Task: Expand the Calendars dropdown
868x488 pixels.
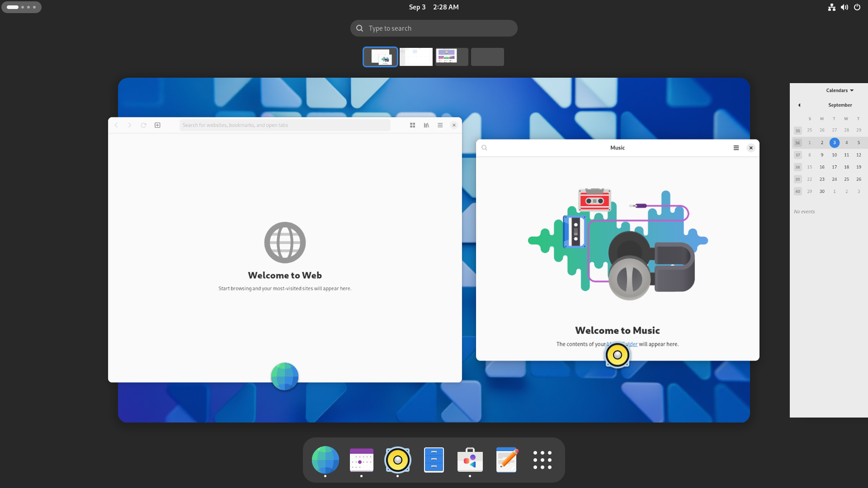Action: pyautogui.click(x=839, y=90)
